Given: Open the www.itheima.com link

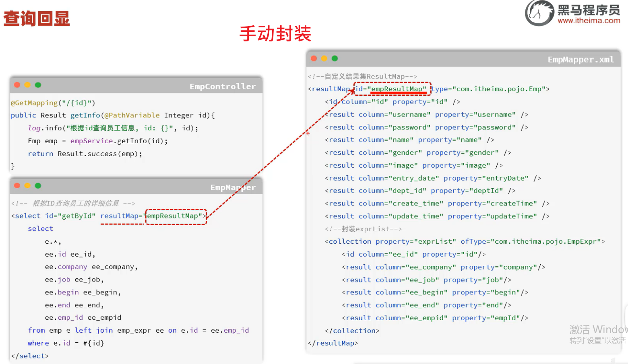Looking at the screenshot, I should [x=589, y=21].
